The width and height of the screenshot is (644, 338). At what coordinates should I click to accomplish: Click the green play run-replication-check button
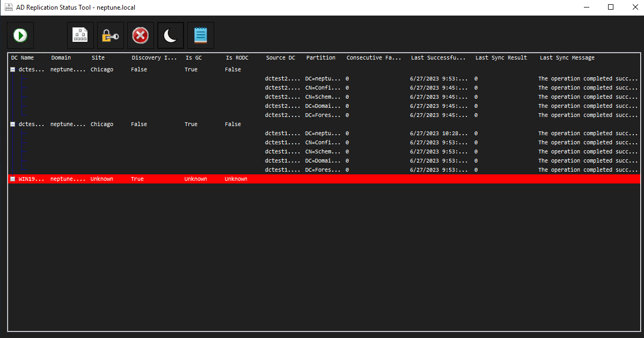[x=20, y=35]
